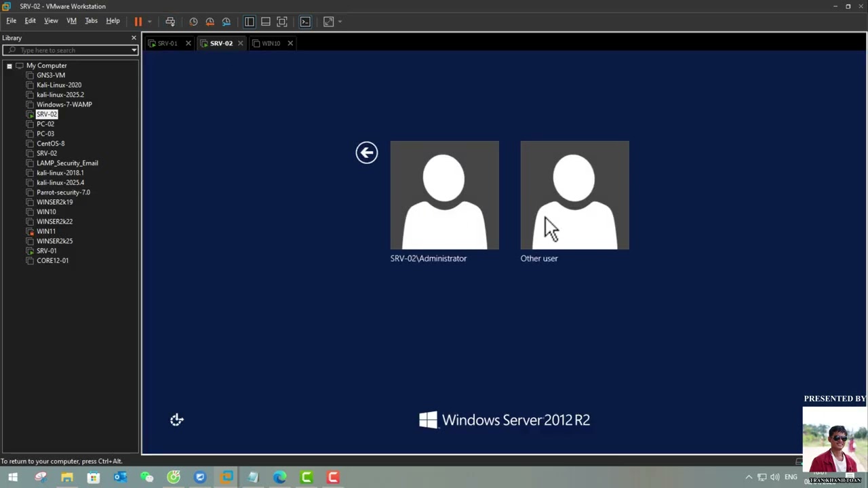Open the red Camtasia taskbar icon
Screen dimensions: 868x488
tap(333, 477)
